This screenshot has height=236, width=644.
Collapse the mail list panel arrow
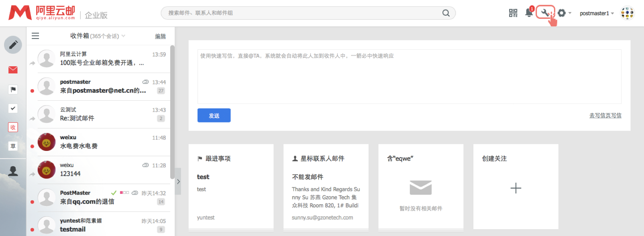tap(178, 181)
